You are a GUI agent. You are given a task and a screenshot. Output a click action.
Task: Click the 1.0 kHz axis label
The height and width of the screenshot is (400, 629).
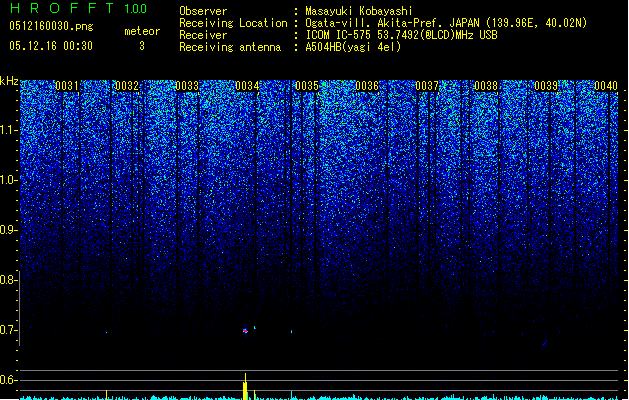click(9, 180)
